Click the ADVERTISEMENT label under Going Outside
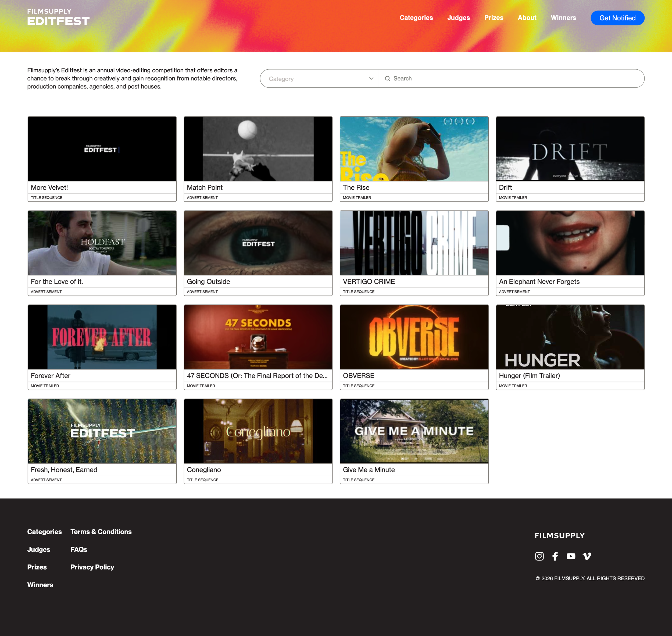This screenshot has width=672, height=636. pyautogui.click(x=202, y=292)
